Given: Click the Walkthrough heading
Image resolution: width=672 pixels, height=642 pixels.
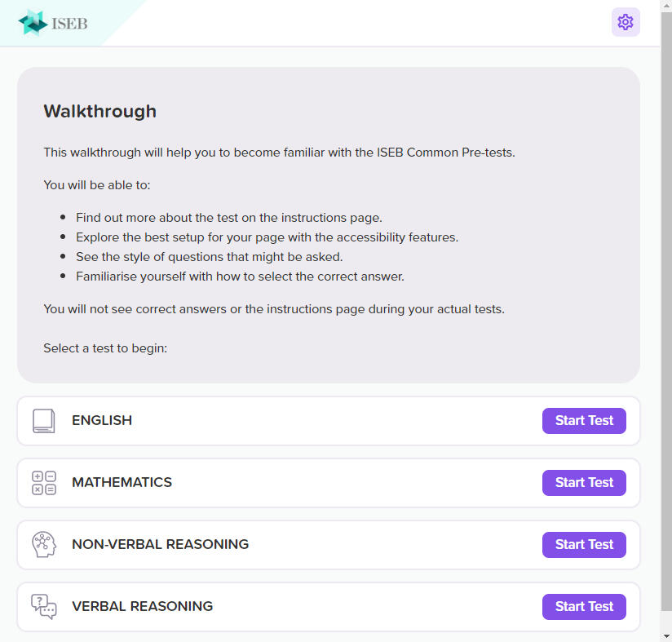Looking at the screenshot, I should pyautogui.click(x=99, y=112).
